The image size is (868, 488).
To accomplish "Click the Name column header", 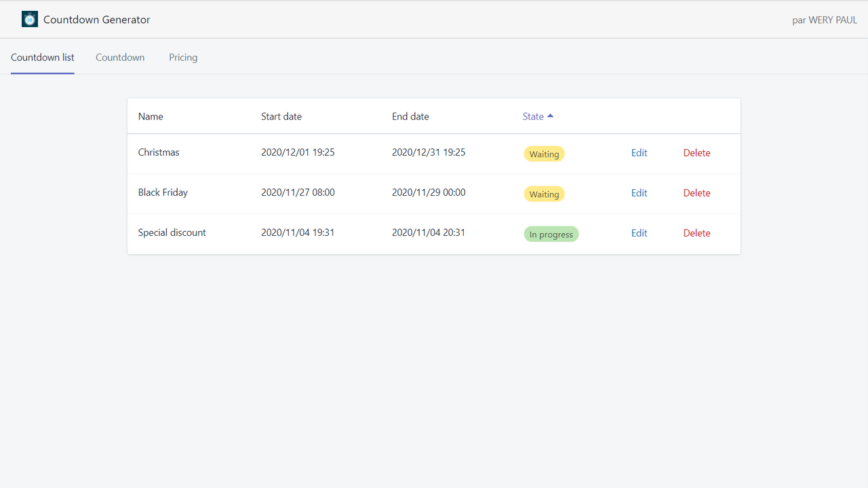I will coord(151,117).
